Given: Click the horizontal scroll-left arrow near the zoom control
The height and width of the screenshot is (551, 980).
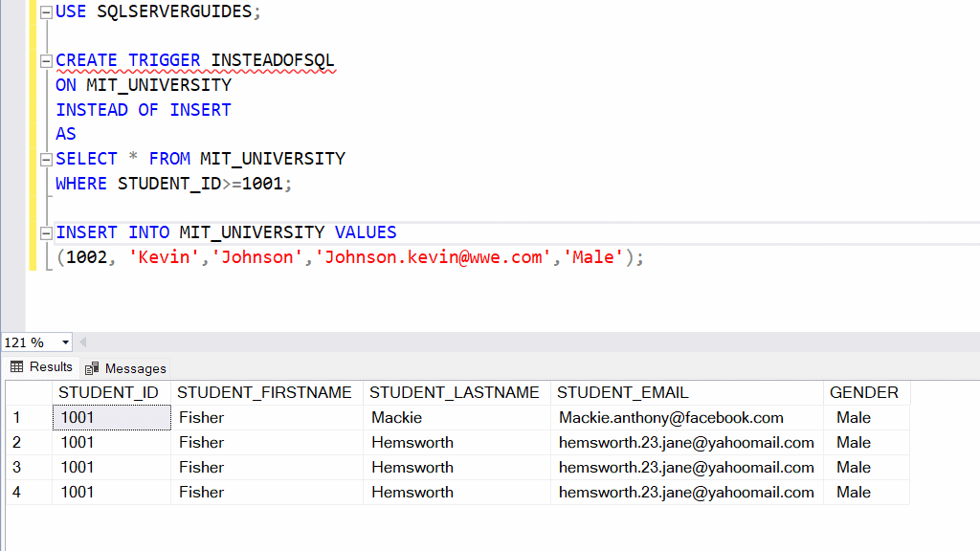Looking at the screenshot, I should tap(82, 342).
